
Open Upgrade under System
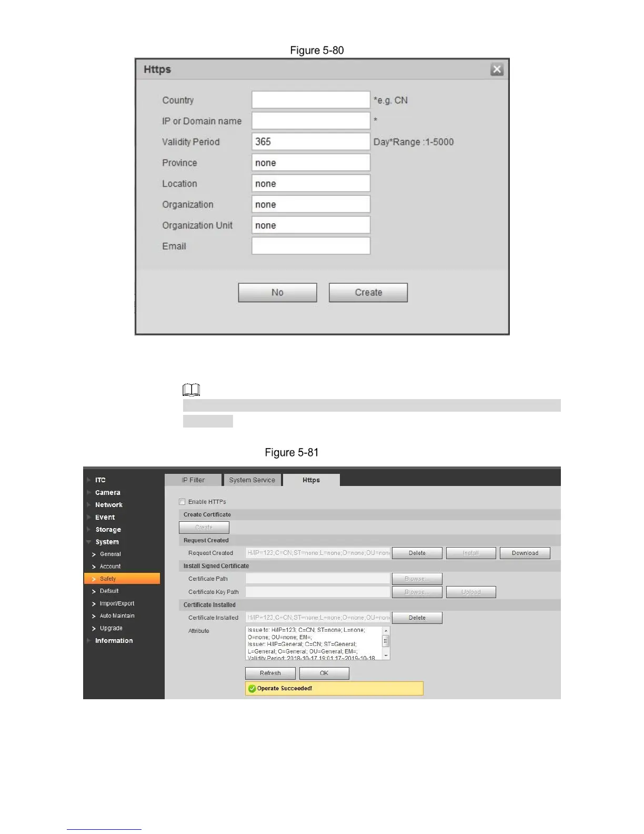pyautogui.click(x=111, y=628)
